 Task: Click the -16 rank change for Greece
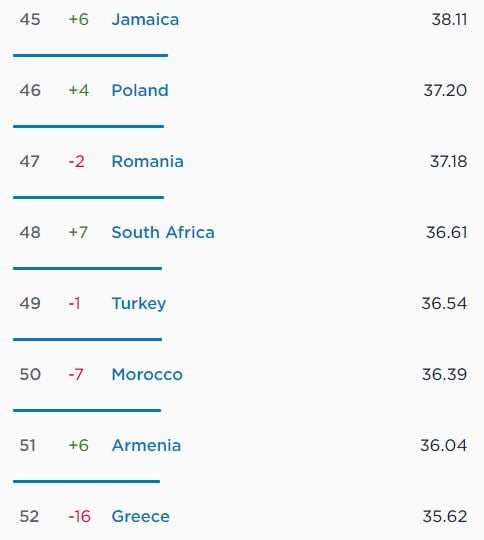pyautogui.click(x=80, y=516)
